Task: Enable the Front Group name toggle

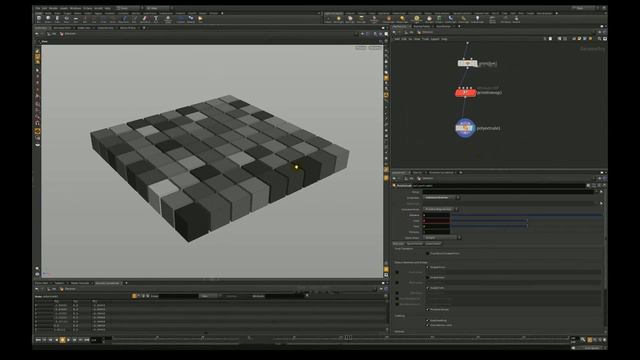Action: click(x=397, y=272)
